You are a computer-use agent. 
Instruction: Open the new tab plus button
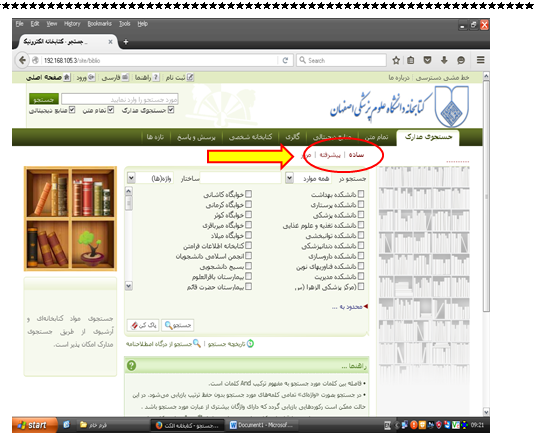pos(126,42)
